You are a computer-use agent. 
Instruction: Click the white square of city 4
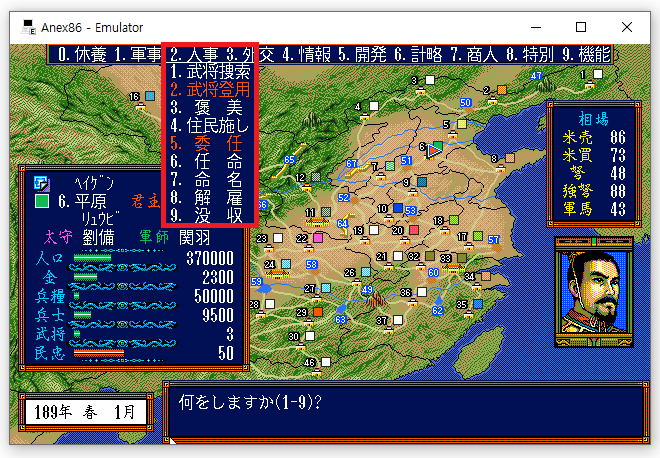click(374, 106)
